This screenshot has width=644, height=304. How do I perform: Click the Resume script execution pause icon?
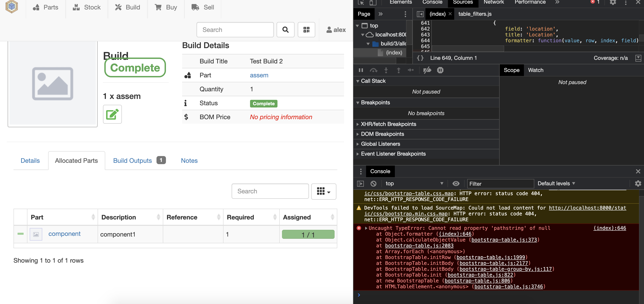pos(361,70)
